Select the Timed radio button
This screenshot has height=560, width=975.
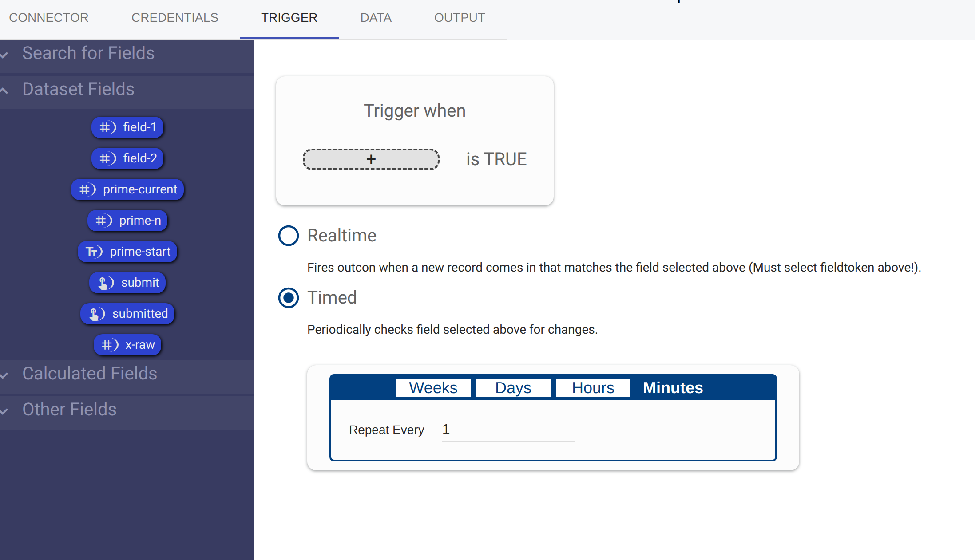click(289, 298)
